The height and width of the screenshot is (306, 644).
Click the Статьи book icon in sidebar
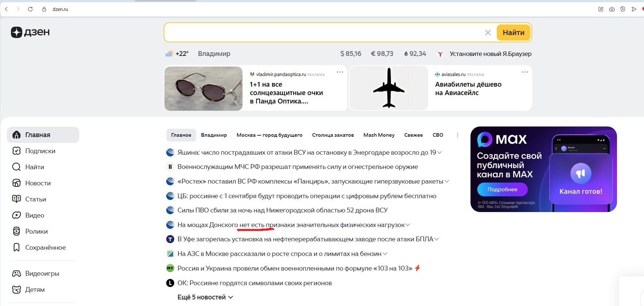coord(16,199)
